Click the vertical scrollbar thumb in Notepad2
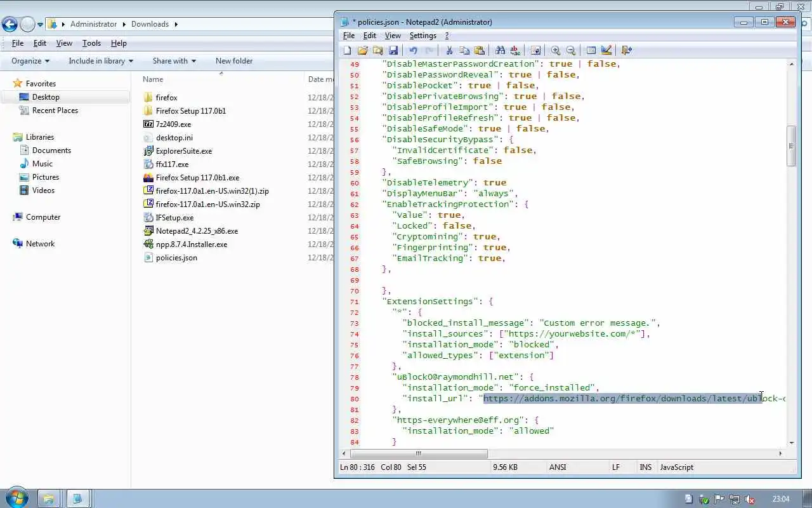This screenshot has width=812, height=508. pyautogui.click(x=791, y=147)
